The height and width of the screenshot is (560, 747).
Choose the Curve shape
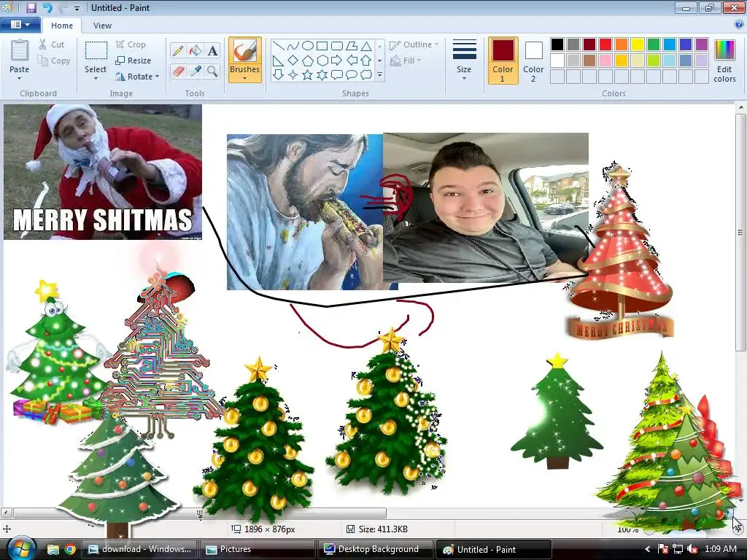point(293,46)
